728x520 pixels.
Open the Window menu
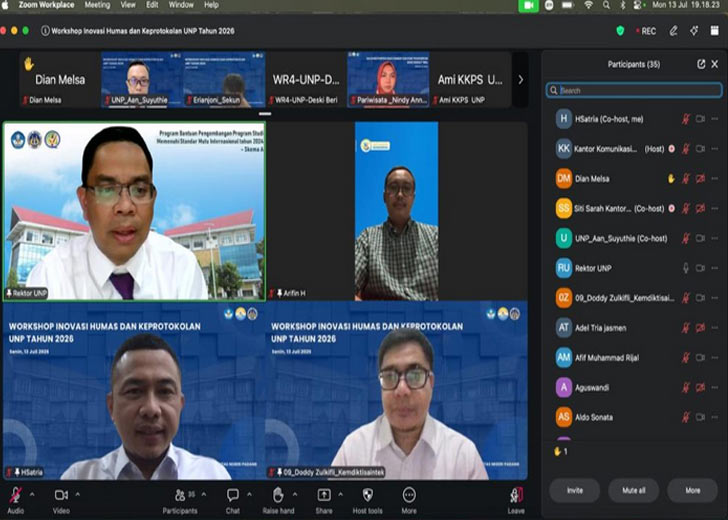tap(181, 5)
